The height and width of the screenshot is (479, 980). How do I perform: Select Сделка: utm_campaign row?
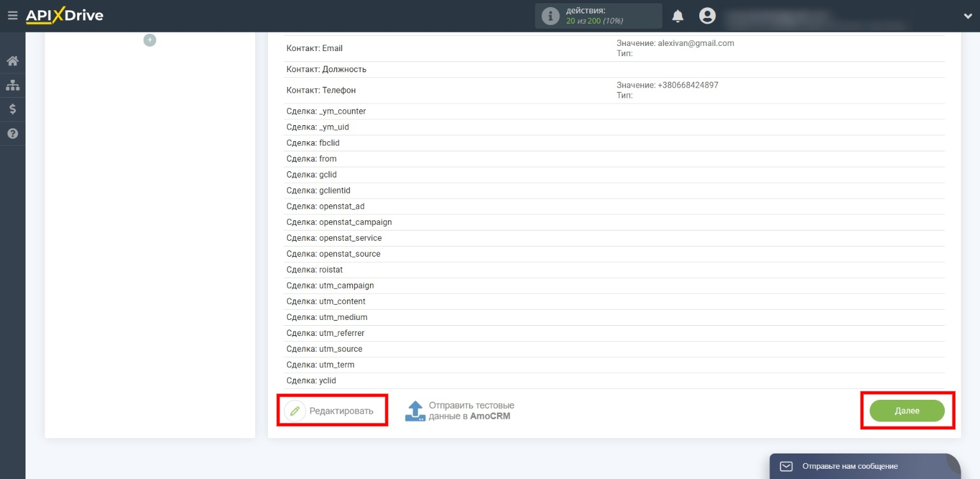point(614,285)
